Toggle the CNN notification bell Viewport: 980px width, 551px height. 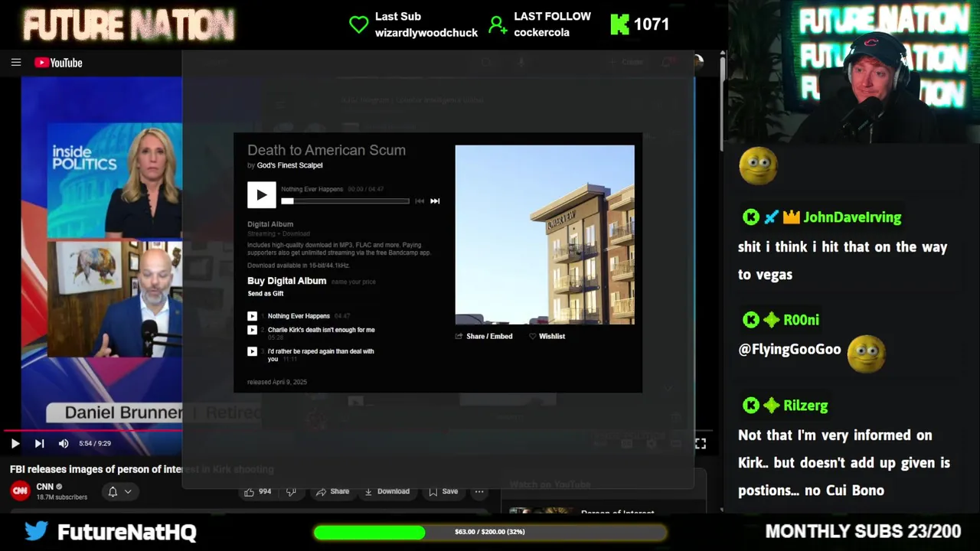113,491
